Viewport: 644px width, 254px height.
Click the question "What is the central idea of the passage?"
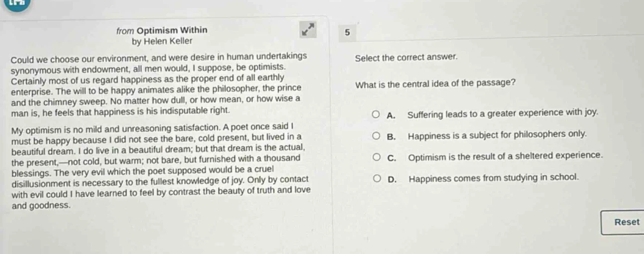tap(435, 83)
